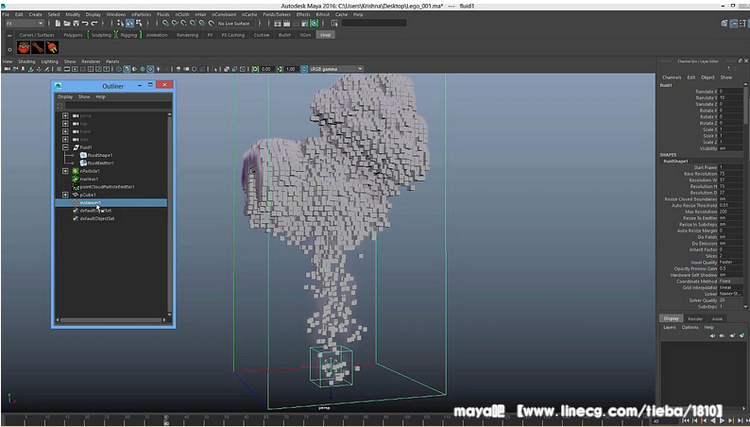Click the wrench shelf icon
The width and height of the screenshot is (750, 427).
(38, 47)
